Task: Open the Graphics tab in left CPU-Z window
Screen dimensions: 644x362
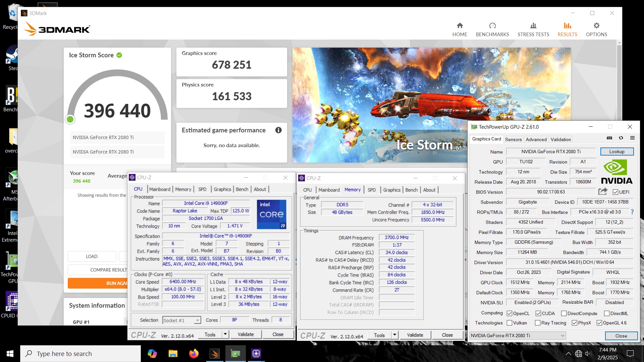Action: [222, 189]
